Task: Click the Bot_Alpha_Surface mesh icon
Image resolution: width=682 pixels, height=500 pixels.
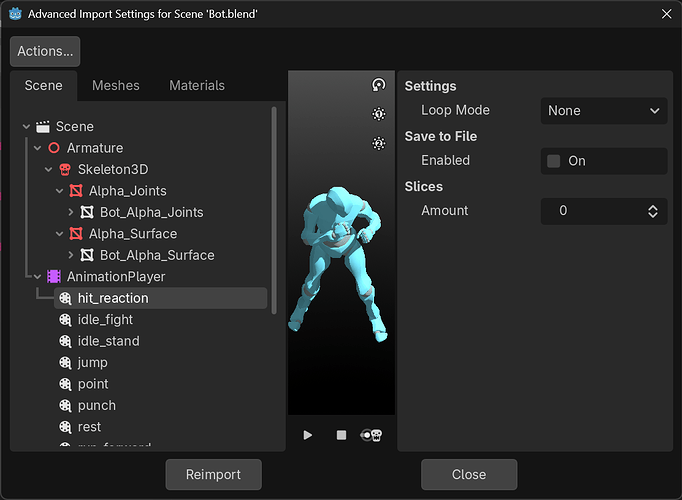Action: point(87,255)
